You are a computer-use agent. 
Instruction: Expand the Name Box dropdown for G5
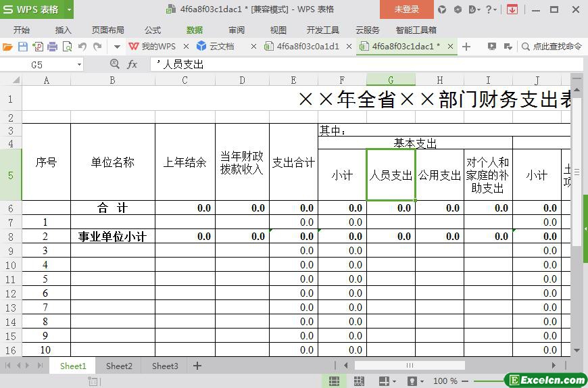(79, 64)
